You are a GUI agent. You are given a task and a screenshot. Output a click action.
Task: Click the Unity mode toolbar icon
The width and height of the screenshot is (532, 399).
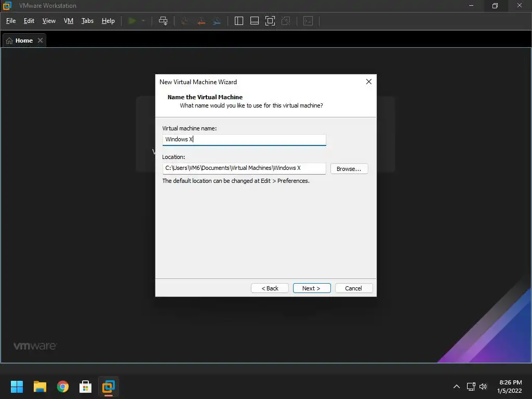point(286,21)
